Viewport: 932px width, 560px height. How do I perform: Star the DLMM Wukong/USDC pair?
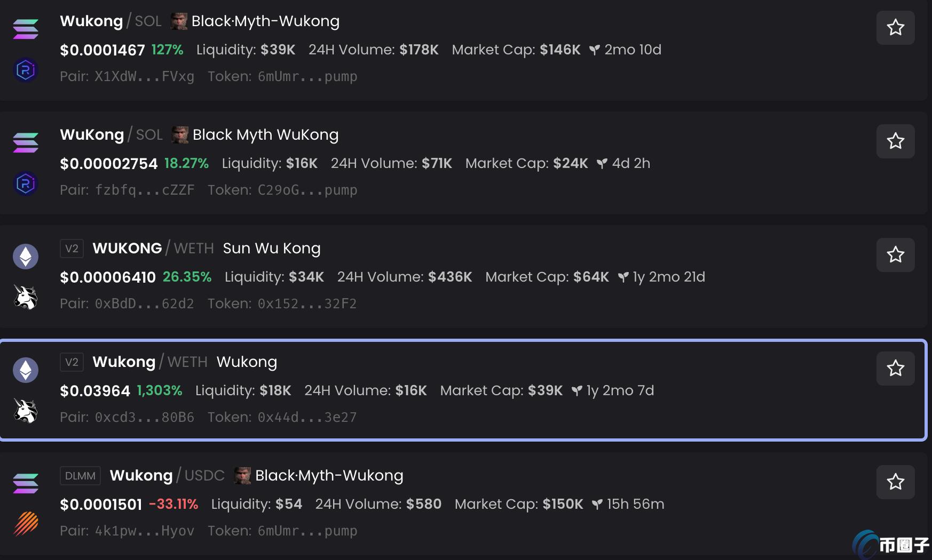[895, 482]
